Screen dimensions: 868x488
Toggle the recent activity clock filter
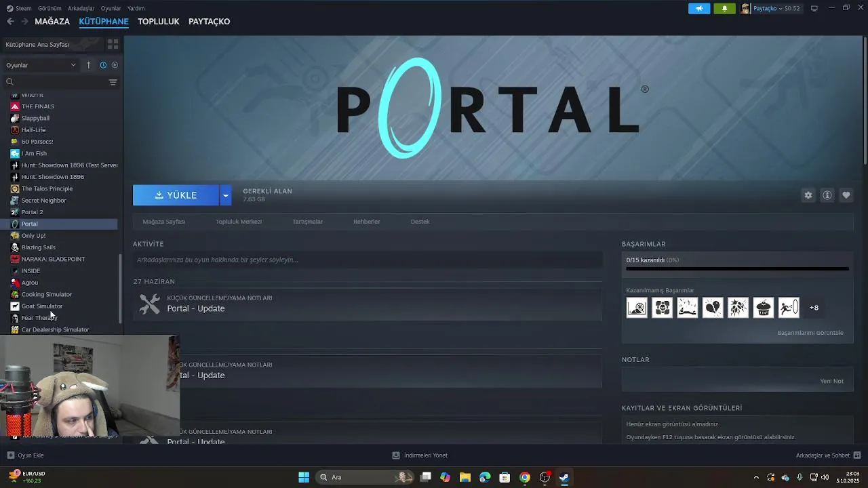point(103,65)
